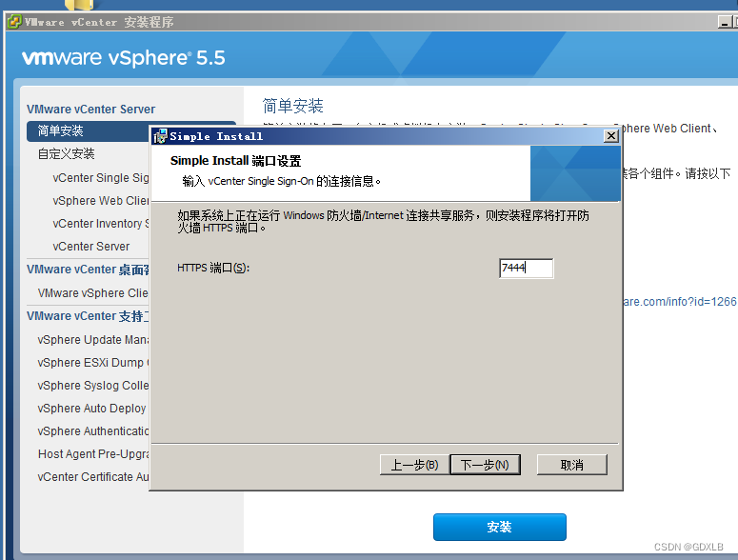Open the vmware.com/info link
Image resolution: width=738 pixels, height=560 pixels.
click(x=680, y=302)
